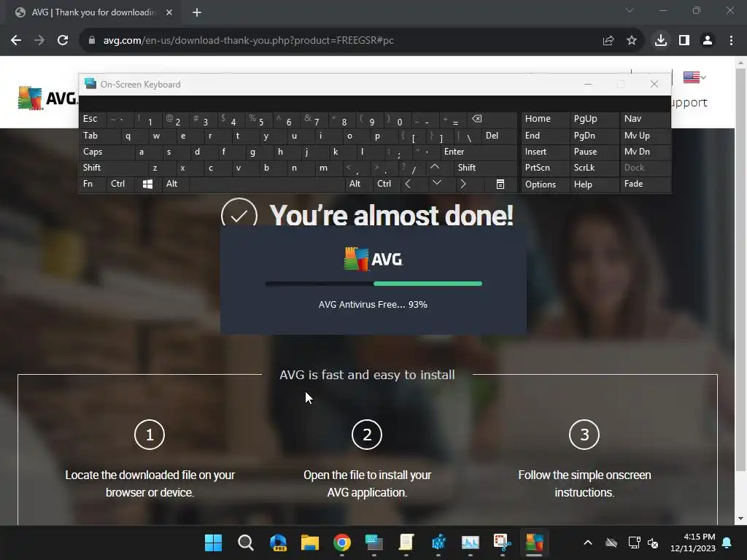Toggle the Chrome side panel

click(684, 41)
